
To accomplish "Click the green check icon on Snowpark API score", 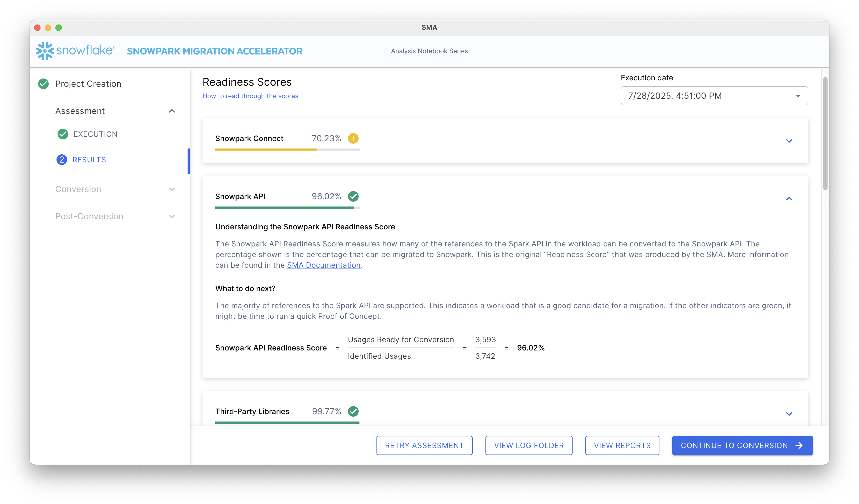I will (354, 196).
